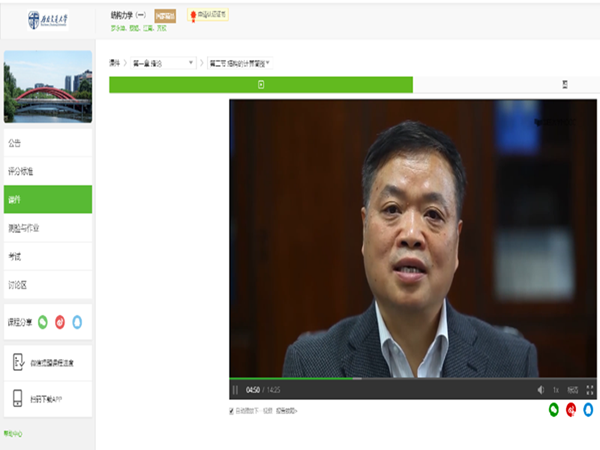
Task: Enter fullscreen video mode
Action: pos(590,390)
